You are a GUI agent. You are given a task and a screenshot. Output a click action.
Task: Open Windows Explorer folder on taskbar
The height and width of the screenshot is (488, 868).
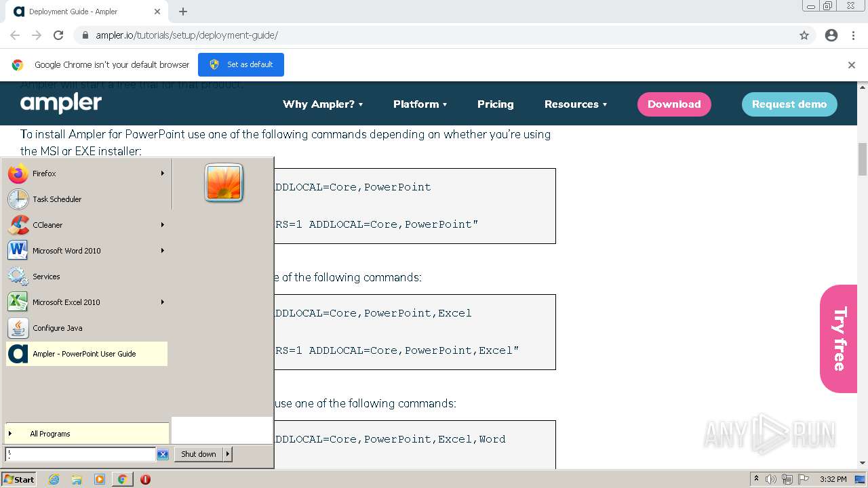pos(77,479)
